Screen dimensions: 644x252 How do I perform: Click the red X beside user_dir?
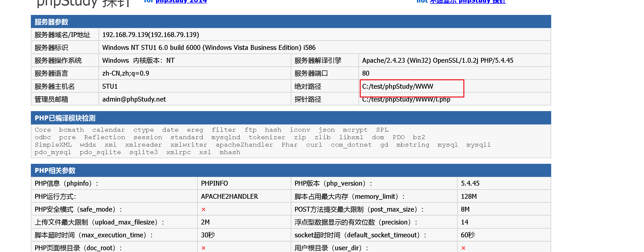pos(463,248)
